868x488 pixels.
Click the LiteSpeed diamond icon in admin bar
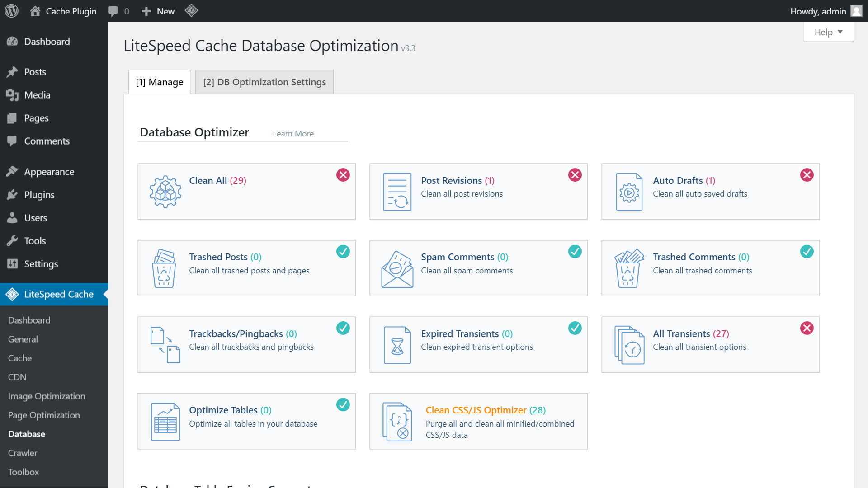tap(191, 11)
